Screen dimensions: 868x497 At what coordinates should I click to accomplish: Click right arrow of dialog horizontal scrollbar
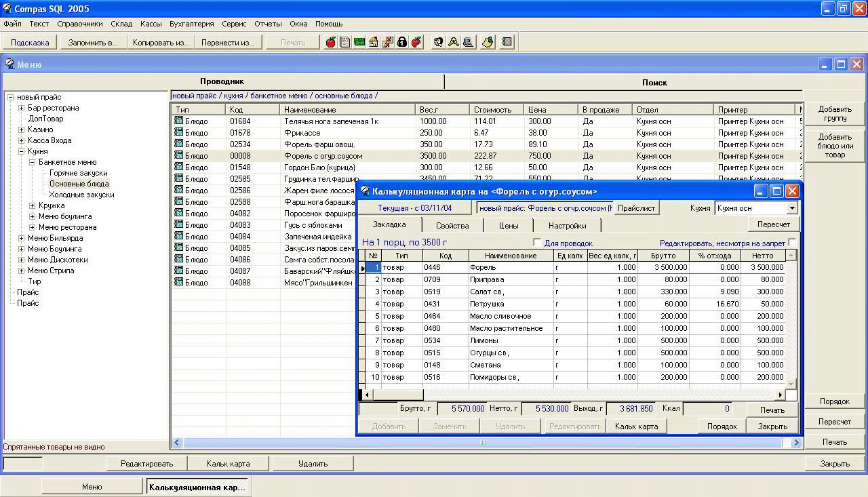click(780, 395)
